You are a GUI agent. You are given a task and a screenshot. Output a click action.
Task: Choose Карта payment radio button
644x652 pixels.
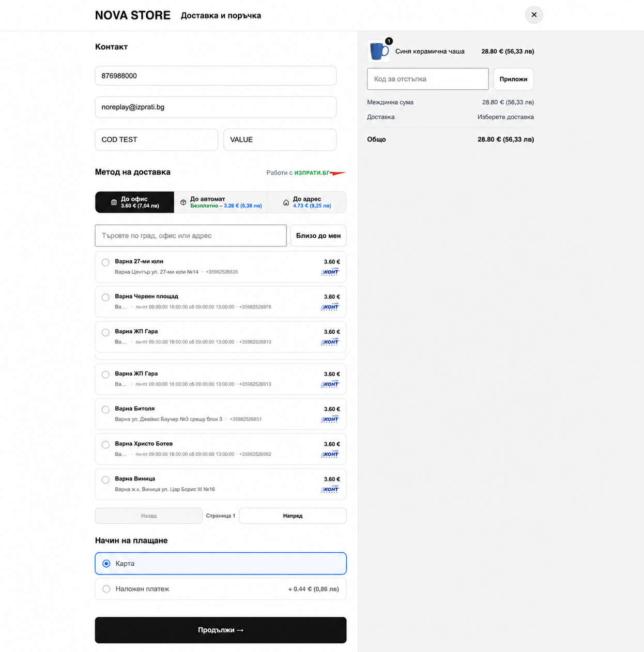[x=106, y=564]
